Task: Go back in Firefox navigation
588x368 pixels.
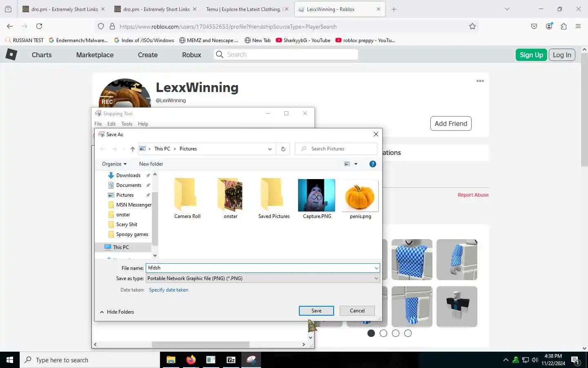Action: (x=10, y=26)
